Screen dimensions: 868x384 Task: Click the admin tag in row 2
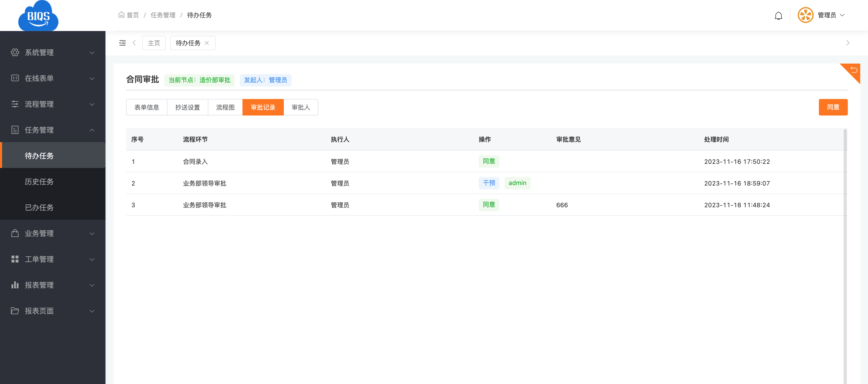click(x=517, y=183)
